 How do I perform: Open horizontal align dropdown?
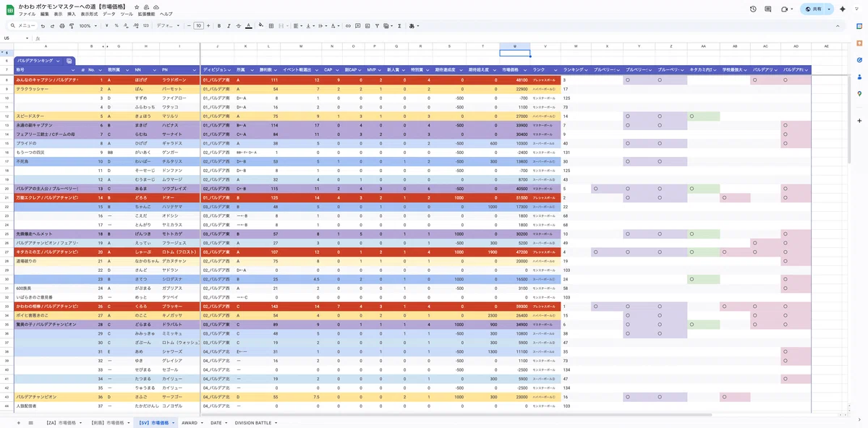tap(297, 25)
